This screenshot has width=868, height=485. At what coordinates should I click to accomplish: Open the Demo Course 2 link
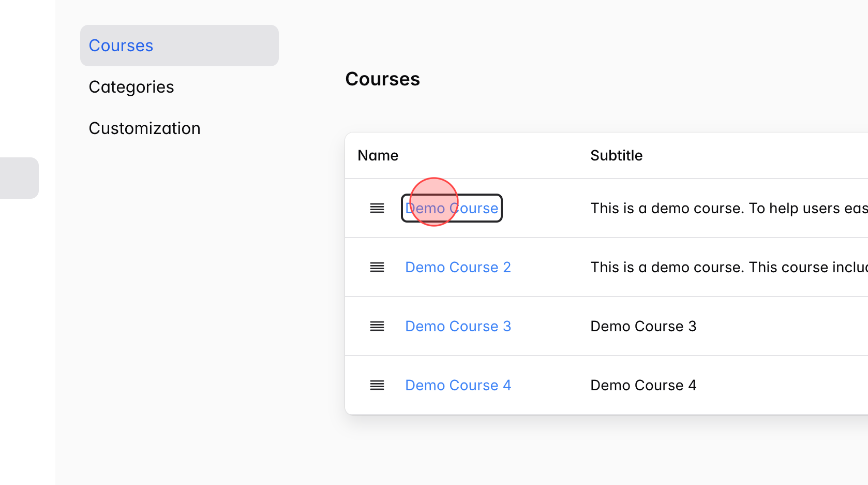(457, 267)
